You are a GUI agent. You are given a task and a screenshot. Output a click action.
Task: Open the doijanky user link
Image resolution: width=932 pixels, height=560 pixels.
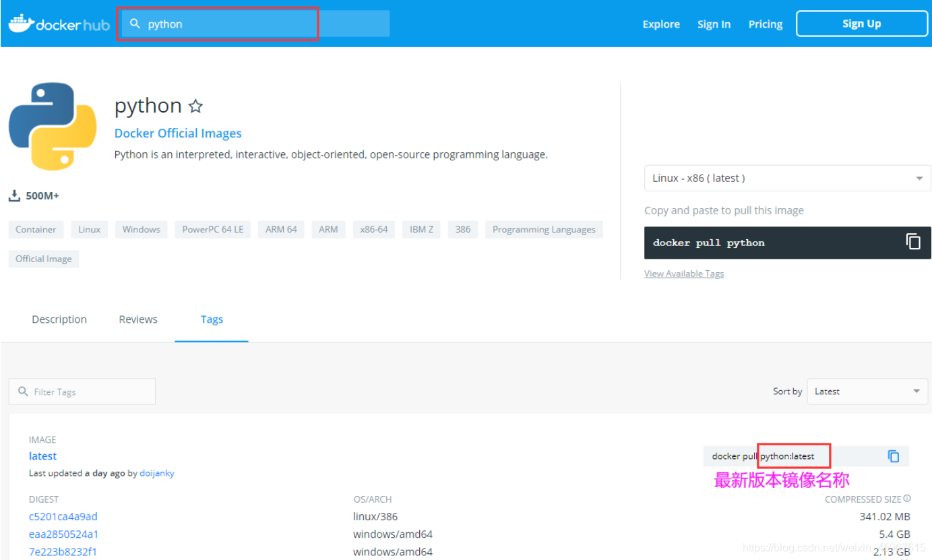pos(157,473)
